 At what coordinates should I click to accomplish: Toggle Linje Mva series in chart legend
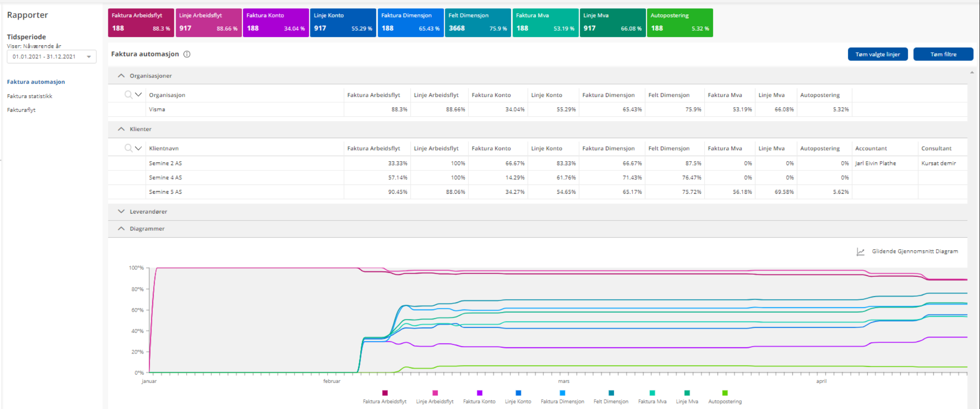[687, 393]
